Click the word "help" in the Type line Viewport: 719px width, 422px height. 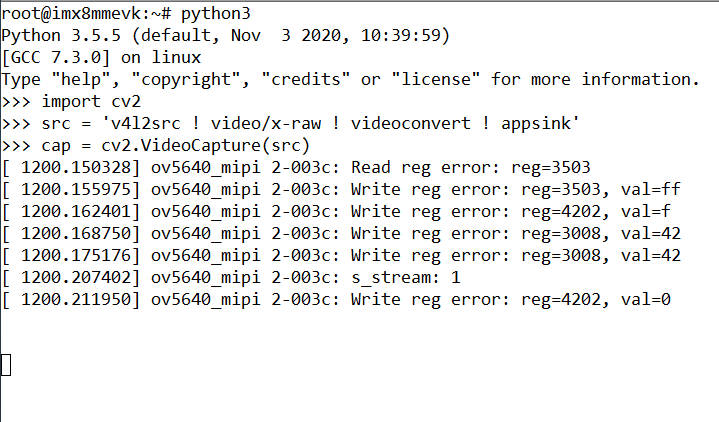[86, 79]
